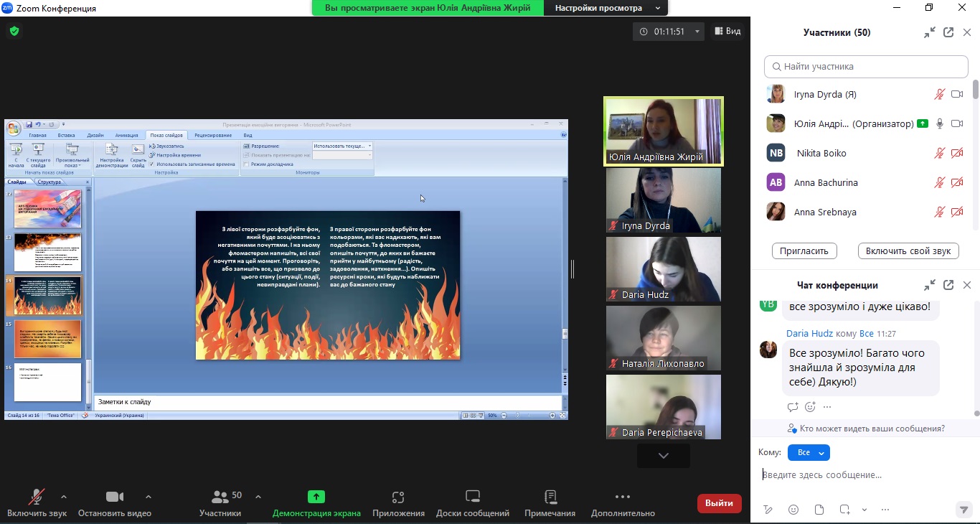Stop camera using Остановить видео
The height and width of the screenshot is (524, 980).
coord(115,497)
